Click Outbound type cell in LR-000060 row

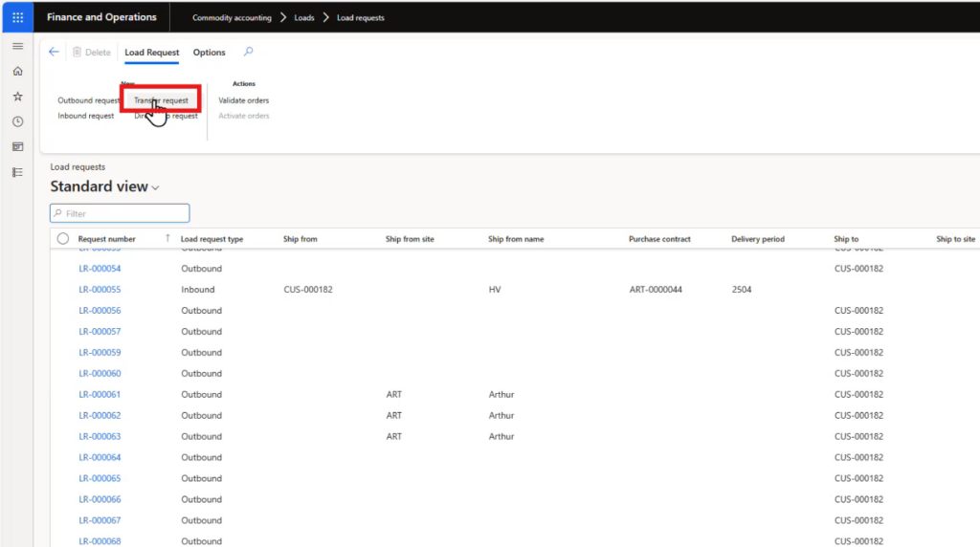coord(201,373)
